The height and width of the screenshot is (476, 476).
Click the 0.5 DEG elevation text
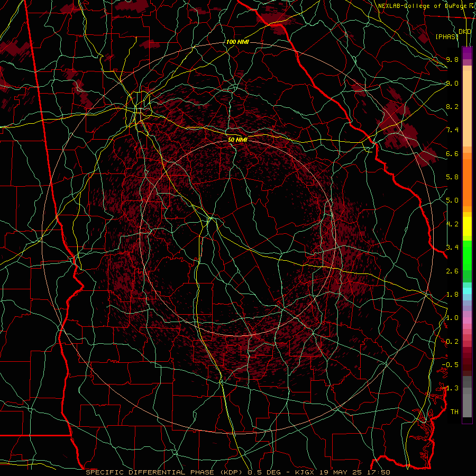coord(264,472)
